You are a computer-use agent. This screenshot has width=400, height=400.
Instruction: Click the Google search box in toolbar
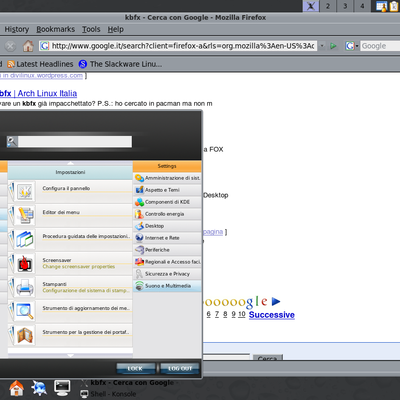380,46
